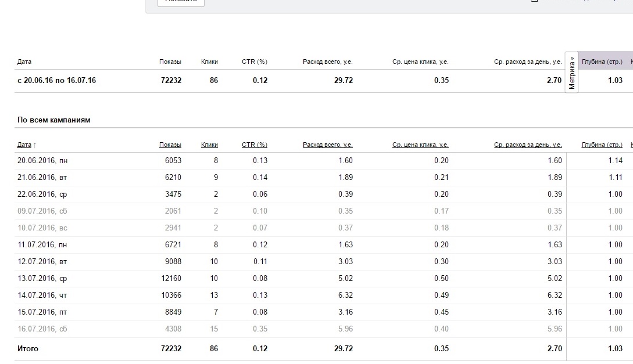Click the cut-off Показать button at top

pyautogui.click(x=181, y=2)
